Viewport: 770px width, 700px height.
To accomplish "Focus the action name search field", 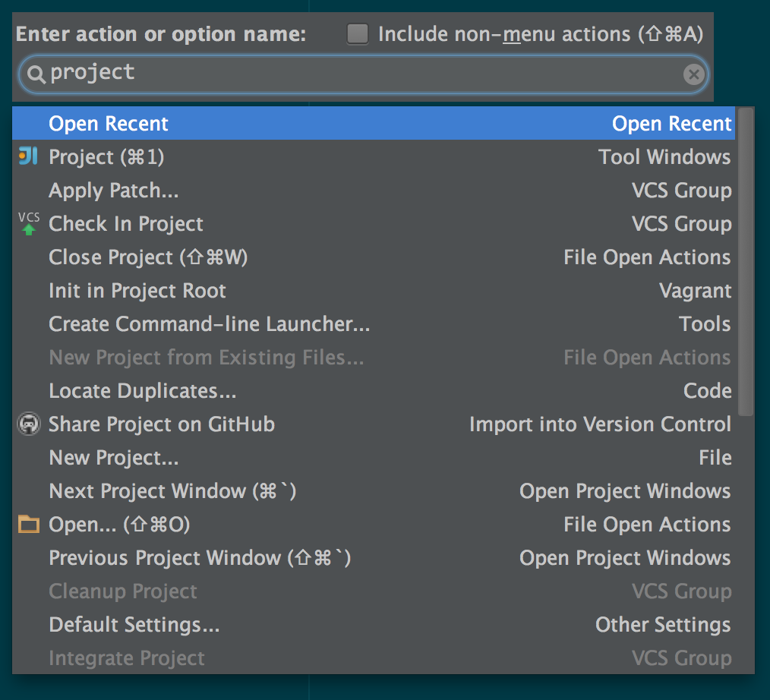I will coord(364,74).
